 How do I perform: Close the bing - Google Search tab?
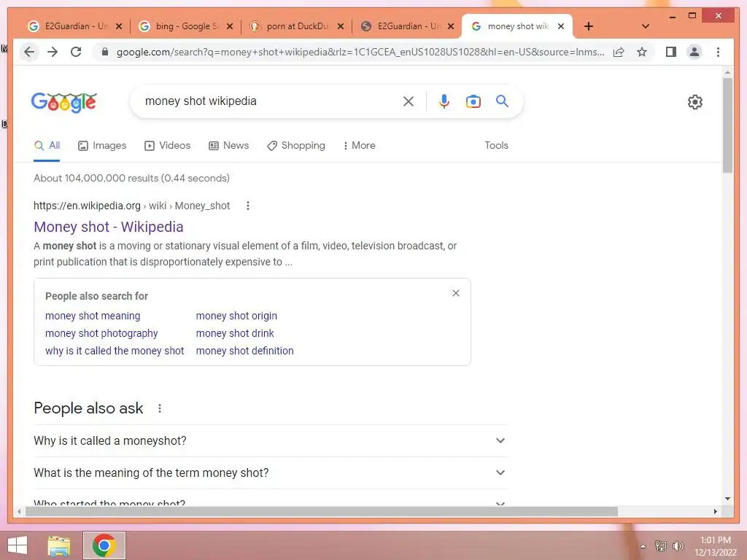[230, 26]
